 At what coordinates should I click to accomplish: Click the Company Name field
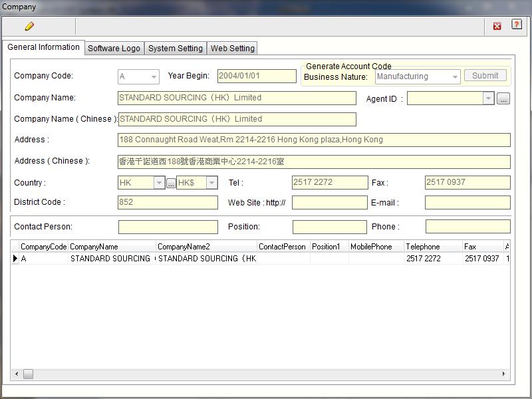(237, 98)
